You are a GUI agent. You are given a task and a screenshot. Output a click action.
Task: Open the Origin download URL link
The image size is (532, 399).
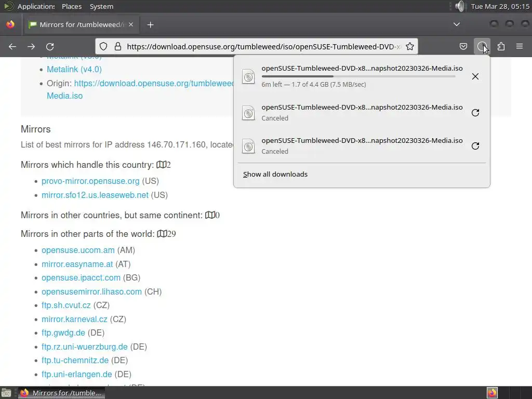point(154,84)
